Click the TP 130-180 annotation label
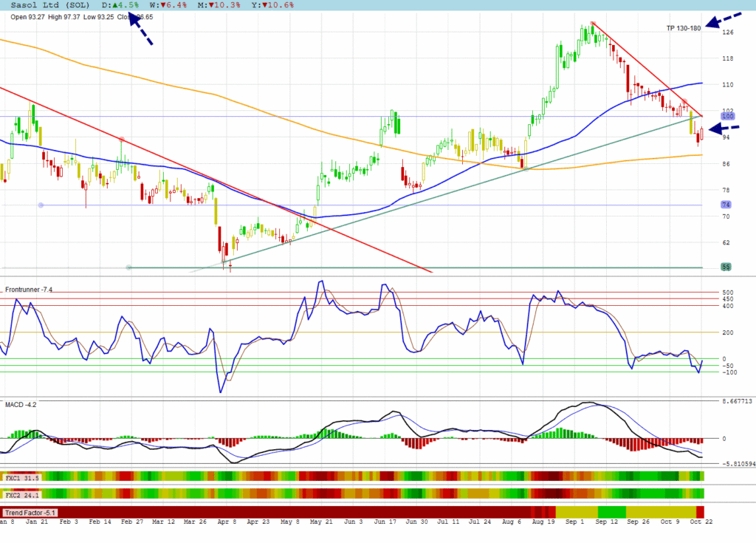756x543 pixels. point(683,28)
